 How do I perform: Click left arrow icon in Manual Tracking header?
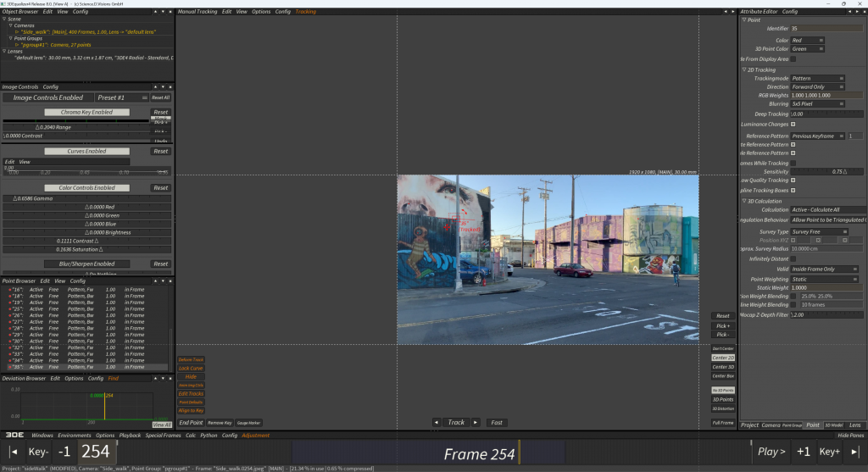point(726,12)
